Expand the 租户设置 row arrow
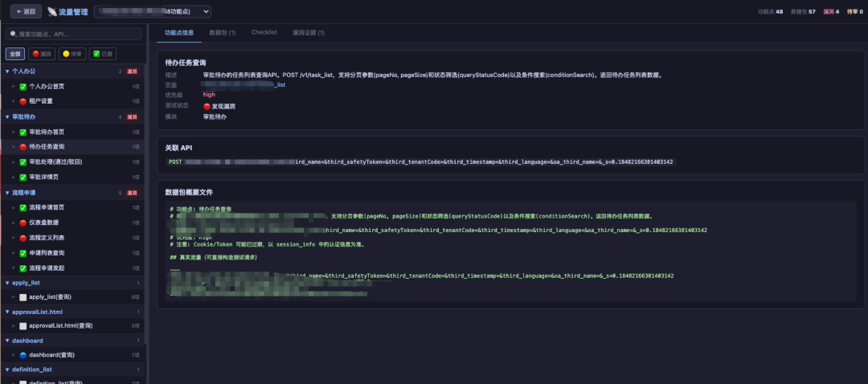 (x=14, y=101)
